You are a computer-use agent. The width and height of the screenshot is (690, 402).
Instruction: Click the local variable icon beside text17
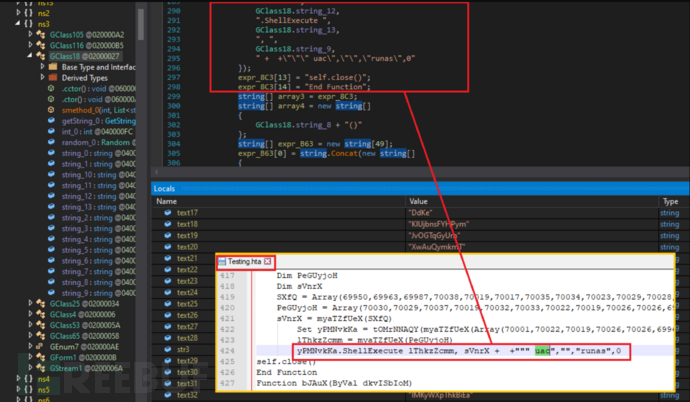[x=168, y=213]
